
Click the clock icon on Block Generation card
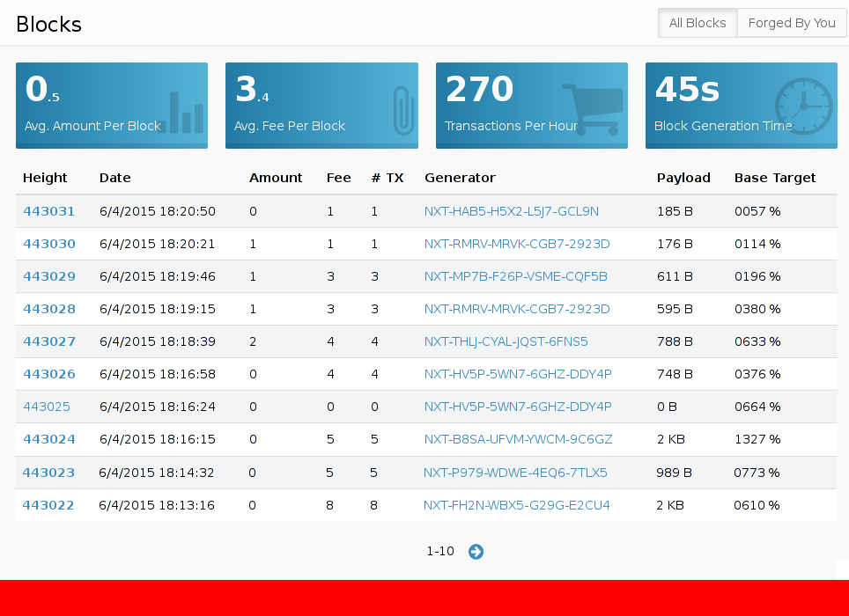[x=803, y=106]
